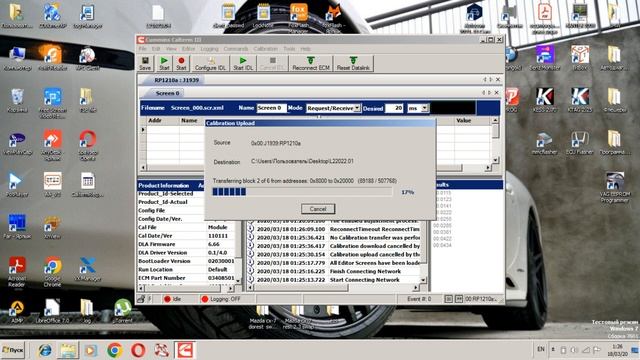
Task: Select the 'ECM Part Number' row
Action: click(187, 278)
